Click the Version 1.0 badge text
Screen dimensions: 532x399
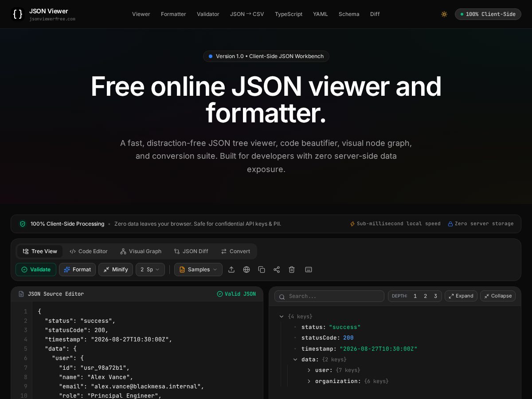point(270,56)
